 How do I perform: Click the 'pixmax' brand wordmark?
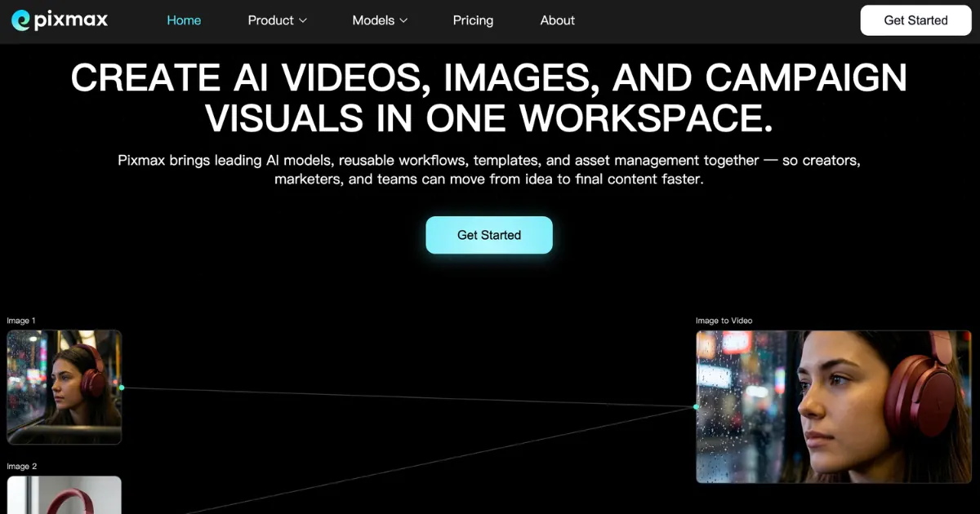[x=71, y=20]
